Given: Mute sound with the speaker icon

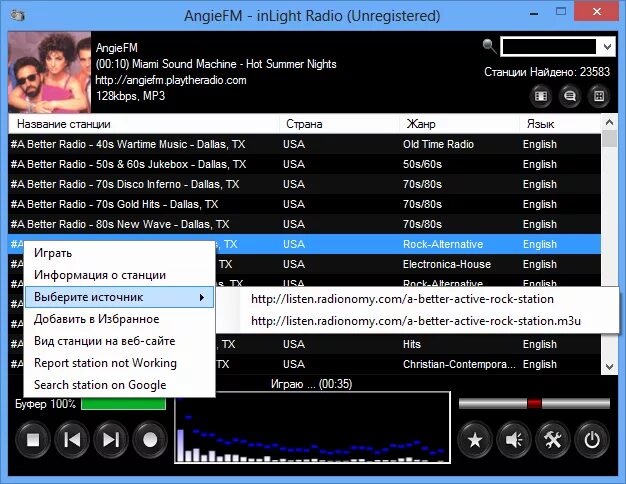Looking at the screenshot, I should click(x=514, y=440).
